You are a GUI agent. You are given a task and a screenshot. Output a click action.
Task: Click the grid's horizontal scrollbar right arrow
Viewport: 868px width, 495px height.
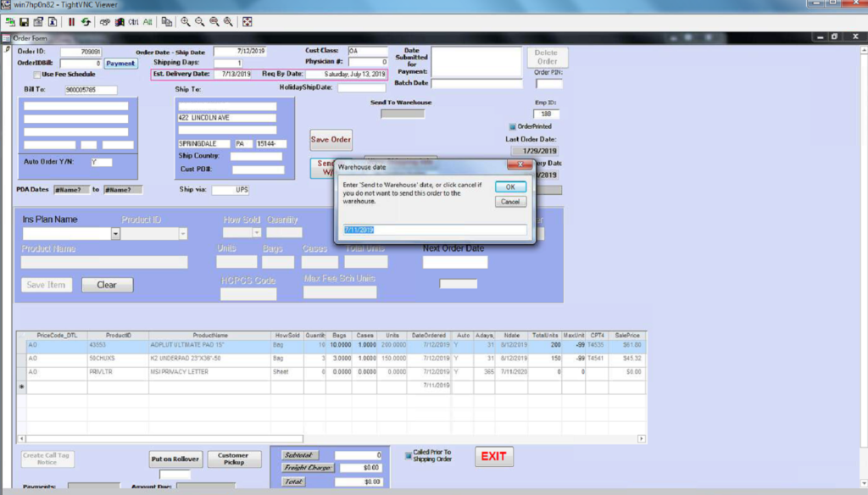pyautogui.click(x=641, y=438)
